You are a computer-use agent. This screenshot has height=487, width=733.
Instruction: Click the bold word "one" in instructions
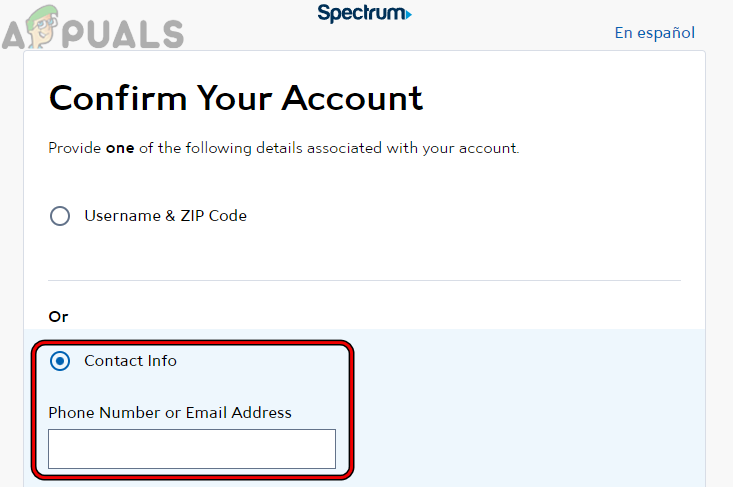119,148
